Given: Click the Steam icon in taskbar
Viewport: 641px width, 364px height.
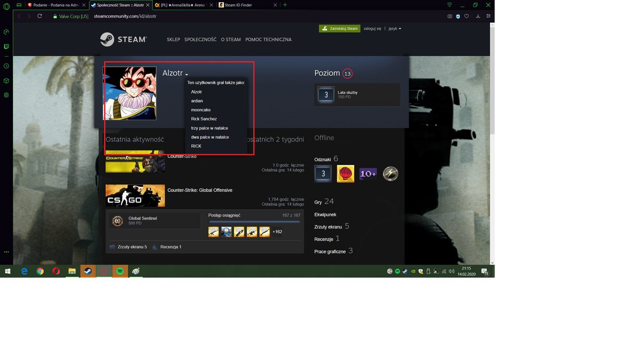Looking at the screenshot, I should click(88, 271).
